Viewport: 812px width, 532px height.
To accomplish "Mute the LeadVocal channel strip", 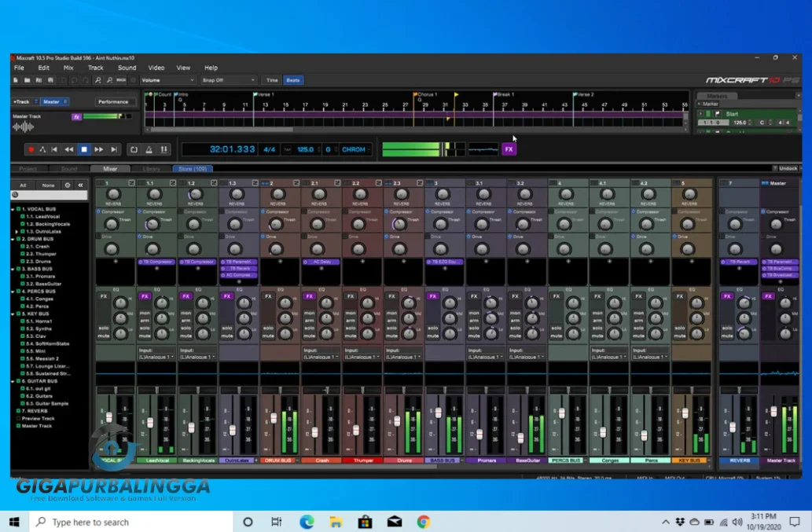I will [x=145, y=336].
